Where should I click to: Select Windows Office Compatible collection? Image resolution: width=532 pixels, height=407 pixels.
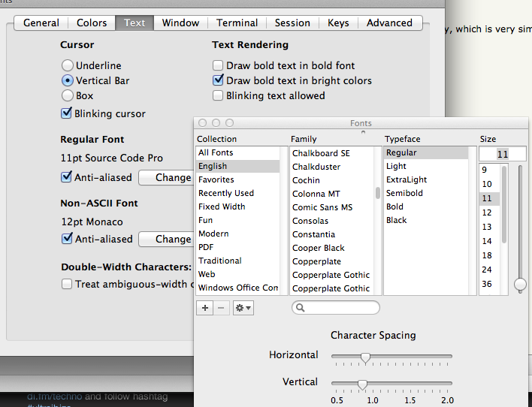click(x=237, y=288)
